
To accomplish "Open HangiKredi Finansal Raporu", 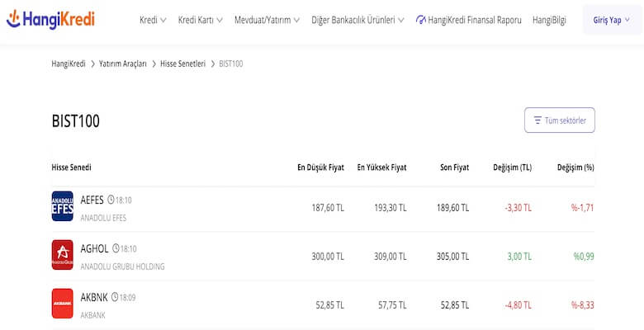I will [474, 20].
